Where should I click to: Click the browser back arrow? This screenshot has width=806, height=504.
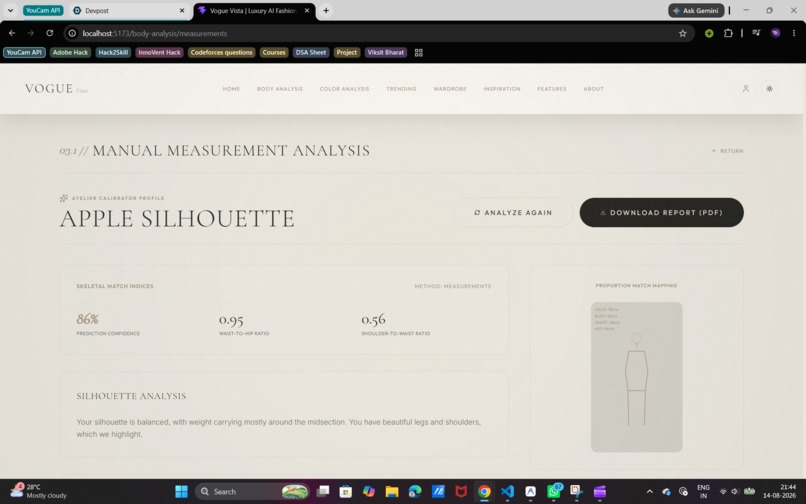[12, 33]
